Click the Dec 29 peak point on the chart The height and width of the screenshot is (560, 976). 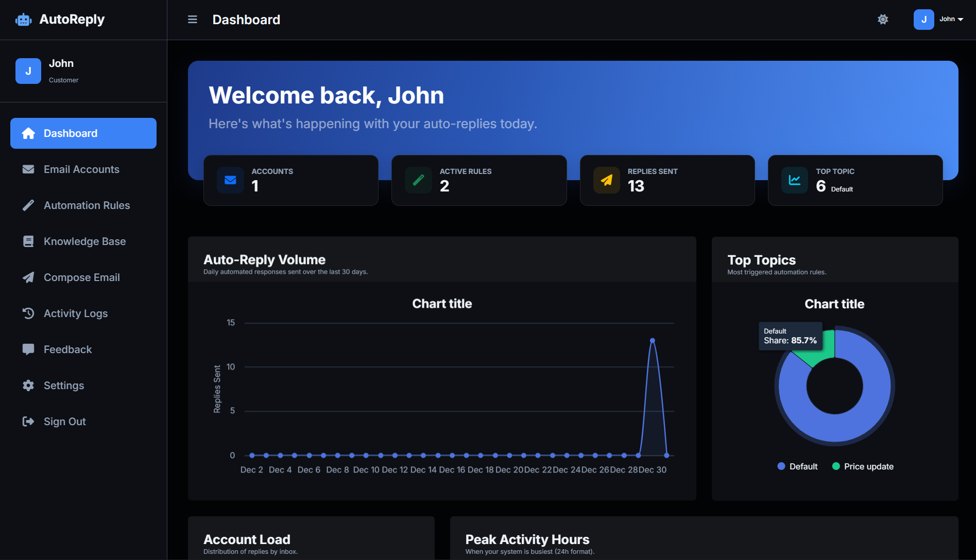(x=653, y=340)
